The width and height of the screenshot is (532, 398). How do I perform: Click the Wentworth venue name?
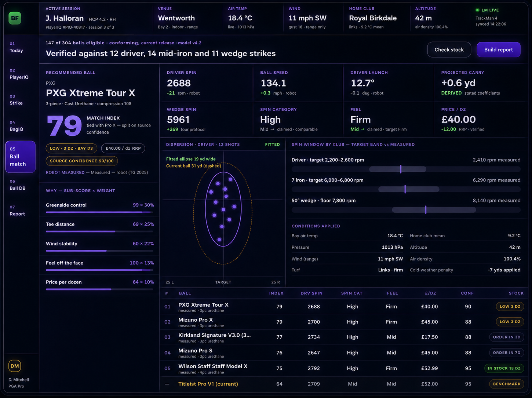click(x=176, y=18)
